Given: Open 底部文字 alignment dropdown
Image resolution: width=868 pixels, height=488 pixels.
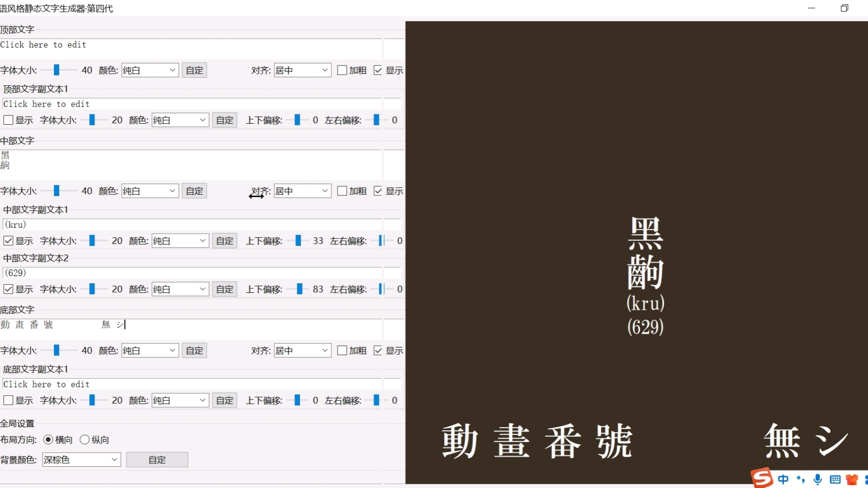Looking at the screenshot, I should (x=302, y=350).
